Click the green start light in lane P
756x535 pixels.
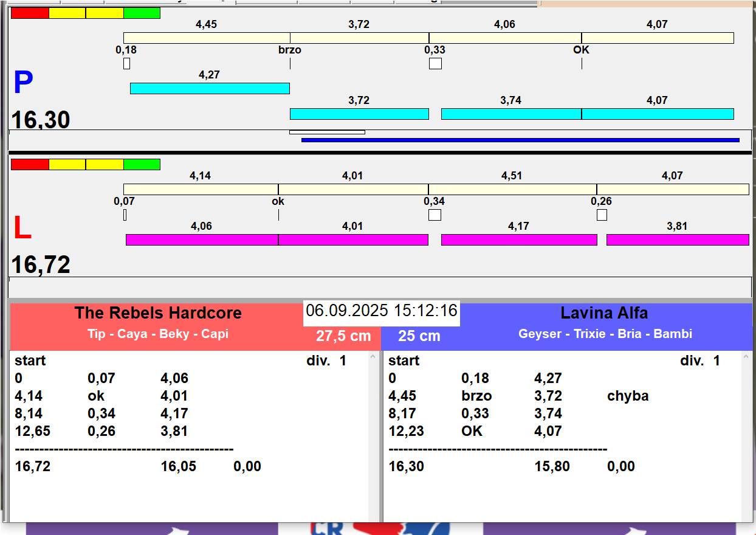pyautogui.click(x=142, y=13)
